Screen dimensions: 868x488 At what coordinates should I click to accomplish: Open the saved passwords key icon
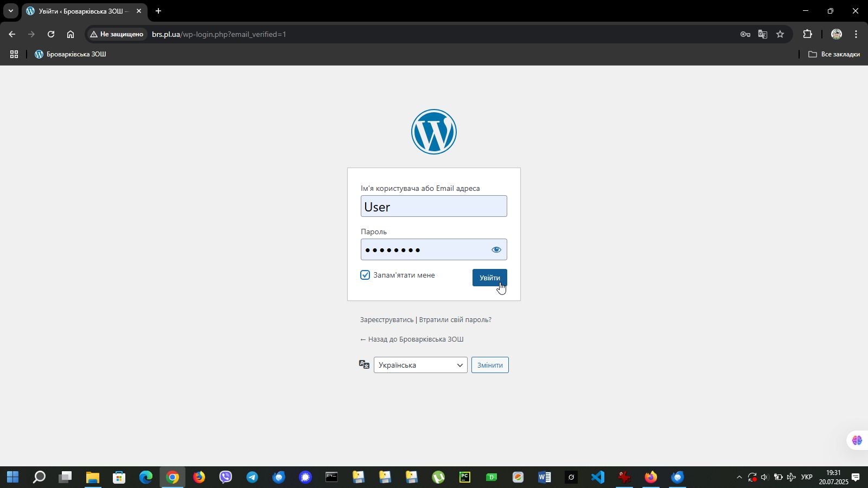point(745,34)
